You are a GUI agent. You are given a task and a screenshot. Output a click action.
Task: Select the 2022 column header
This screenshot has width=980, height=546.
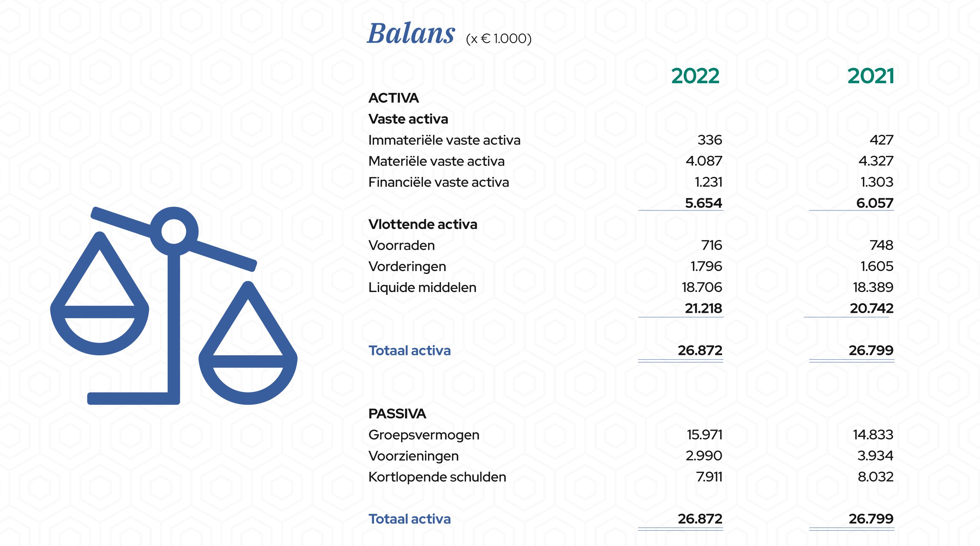click(695, 76)
